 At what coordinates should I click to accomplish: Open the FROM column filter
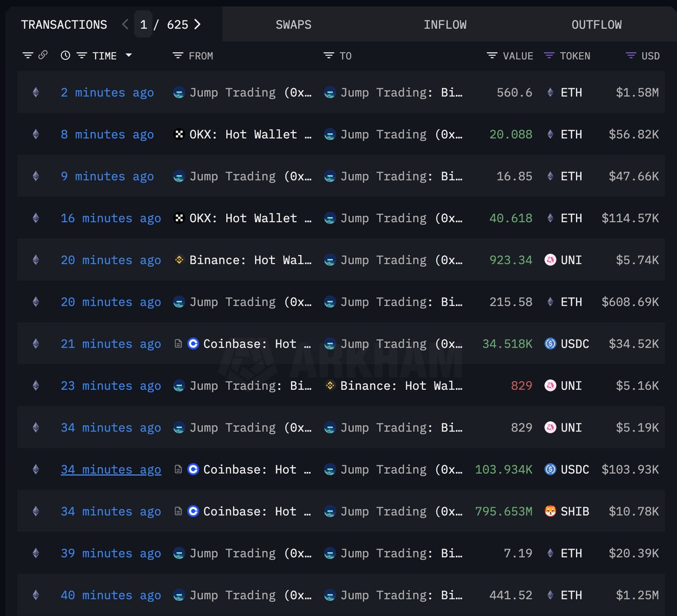coord(178,55)
